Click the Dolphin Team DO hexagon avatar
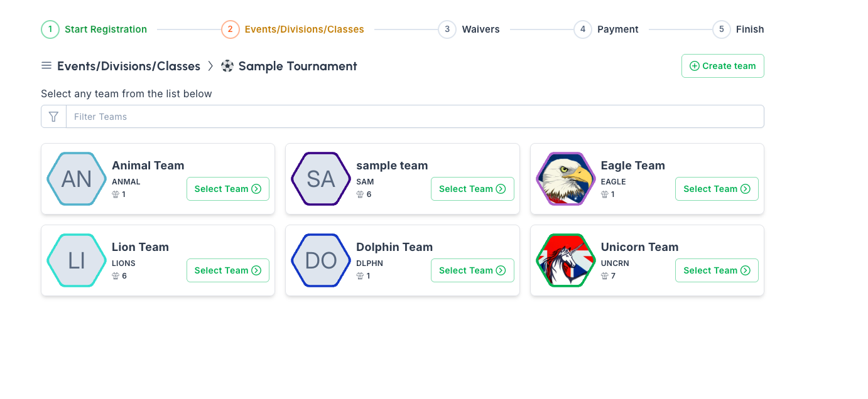 (321, 261)
